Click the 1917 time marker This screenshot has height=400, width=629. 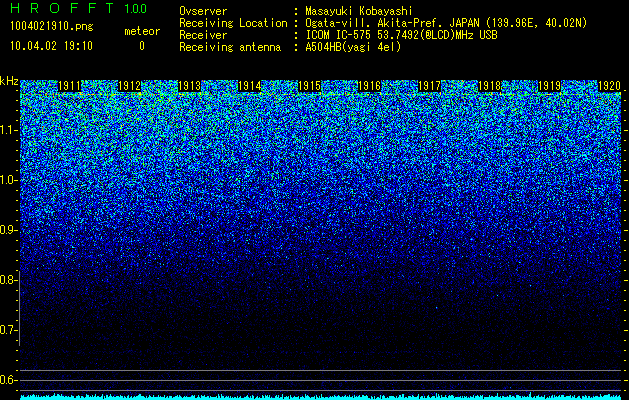[x=430, y=86]
